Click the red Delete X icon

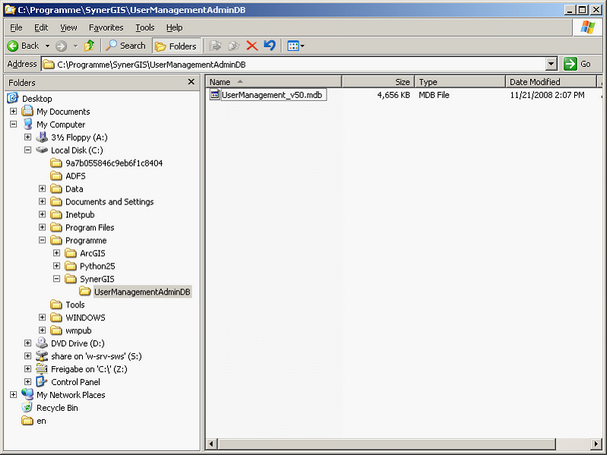252,46
